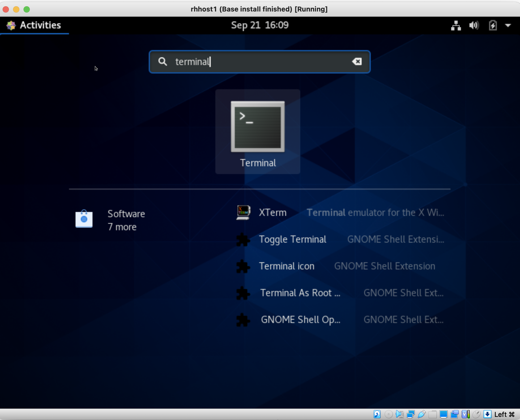The image size is (520, 420).
Task: Click VirtualBox shared folders icon
Action: (432, 414)
